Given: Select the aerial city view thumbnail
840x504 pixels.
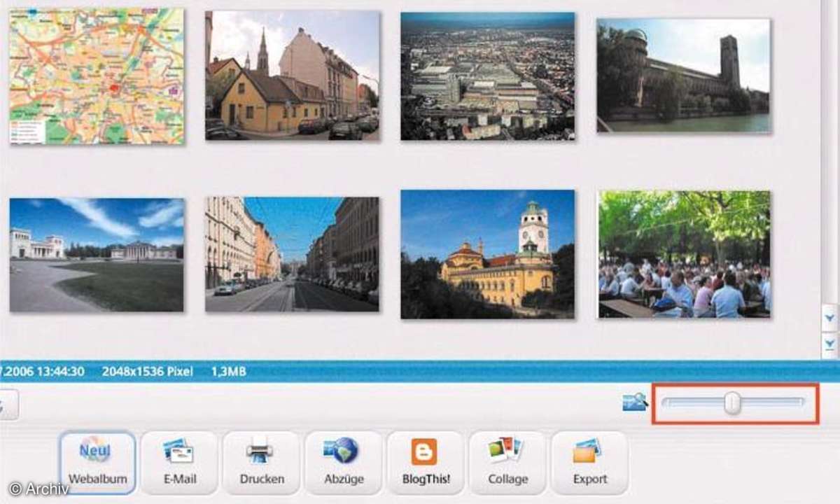Looking at the screenshot, I should point(488,76).
